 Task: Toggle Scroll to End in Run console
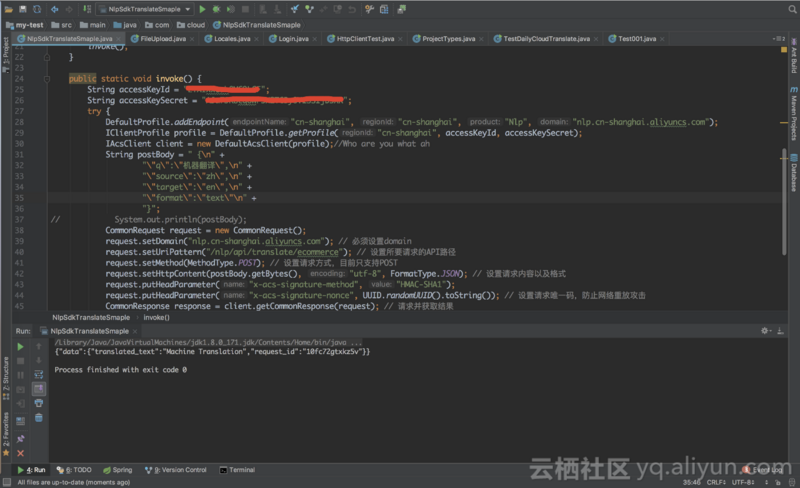coord(39,389)
